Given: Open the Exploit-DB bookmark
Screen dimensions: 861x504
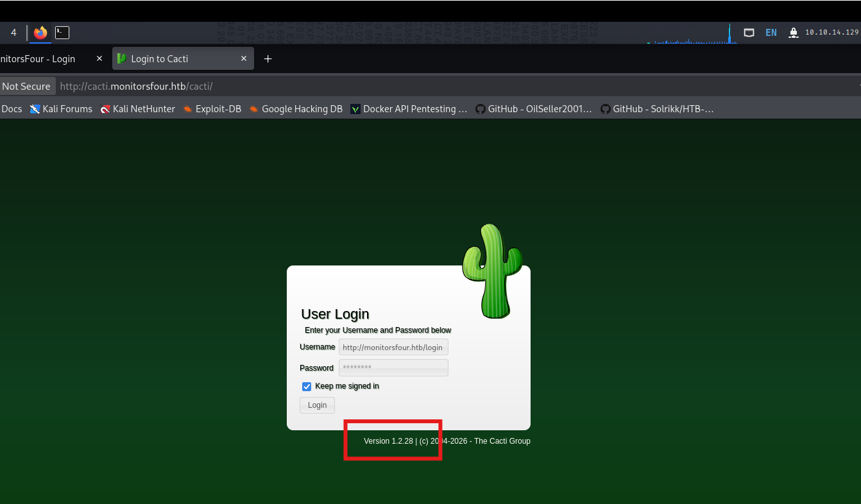Looking at the screenshot, I should pos(212,109).
